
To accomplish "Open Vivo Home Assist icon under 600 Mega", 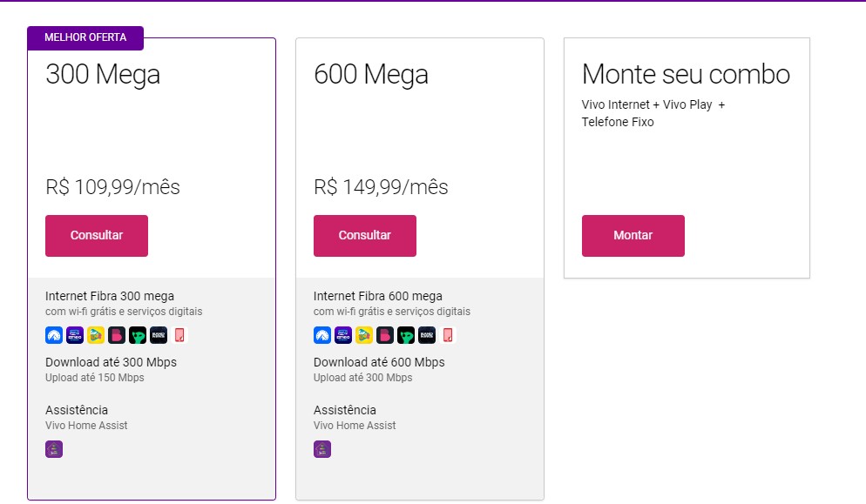I will [x=322, y=449].
